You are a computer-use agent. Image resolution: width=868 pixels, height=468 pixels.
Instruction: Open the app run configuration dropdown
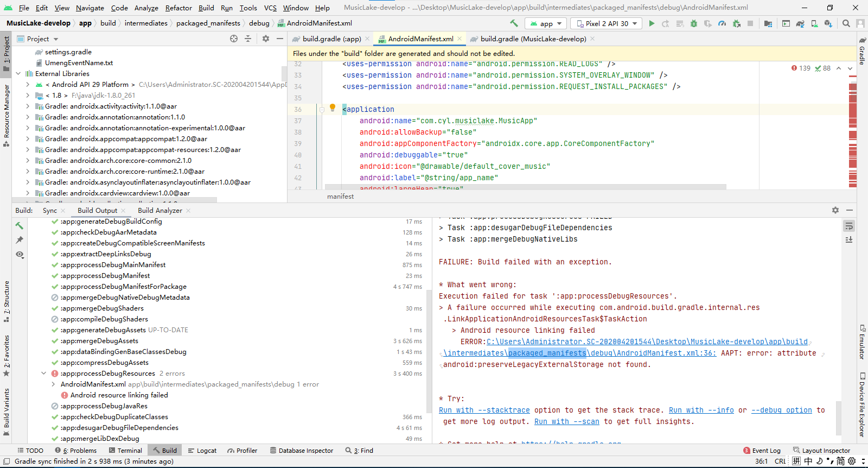click(x=546, y=23)
